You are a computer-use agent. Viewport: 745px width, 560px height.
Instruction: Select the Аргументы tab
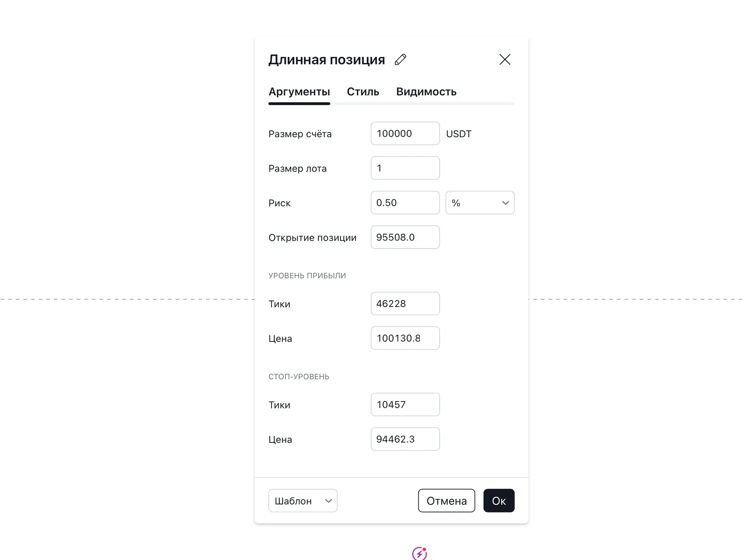pos(299,92)
